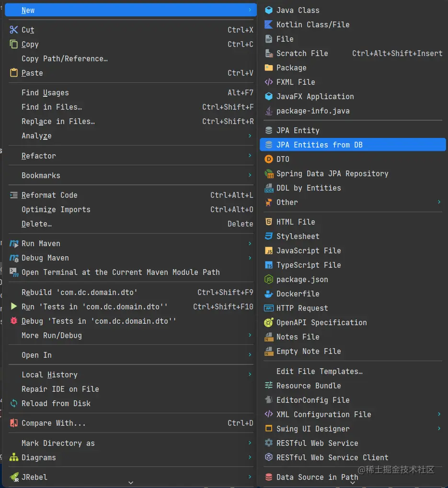This screenshot has height=488, width=448.
Task: Click scroll-down arrow of left context menu
Action: [131, 483]
